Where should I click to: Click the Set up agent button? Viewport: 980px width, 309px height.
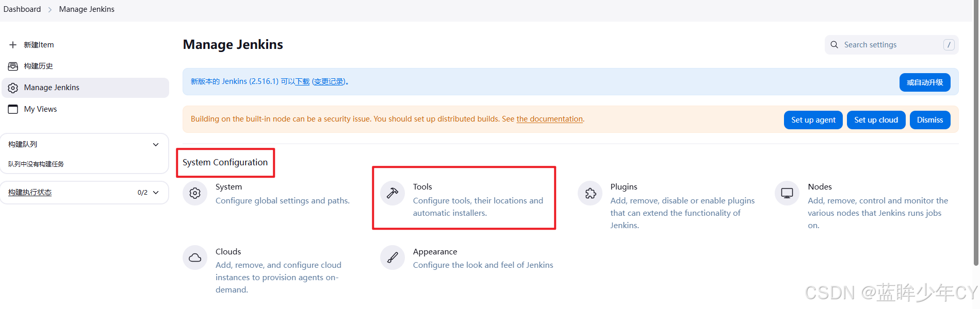click(813, 120)
